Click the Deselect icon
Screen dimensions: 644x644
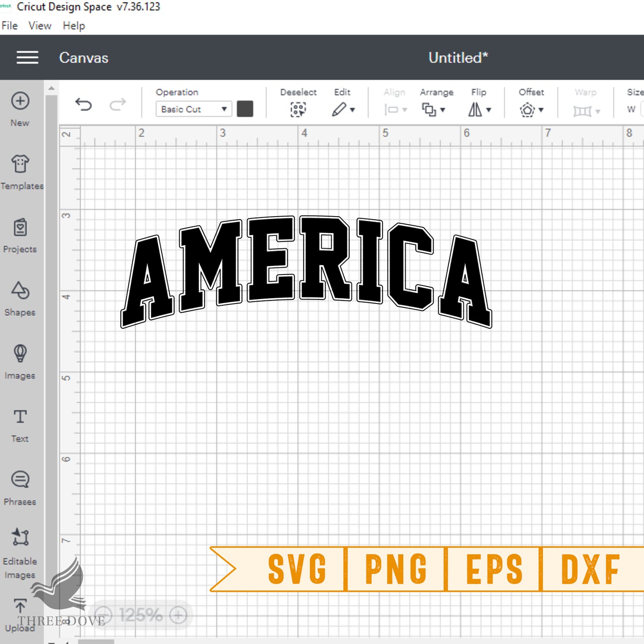(x=298, y=109)
